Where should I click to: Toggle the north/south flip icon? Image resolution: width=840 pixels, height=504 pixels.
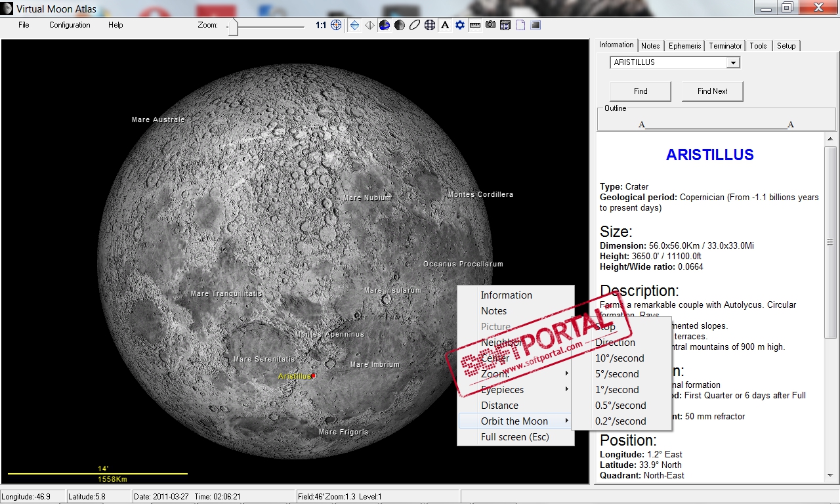354,25
